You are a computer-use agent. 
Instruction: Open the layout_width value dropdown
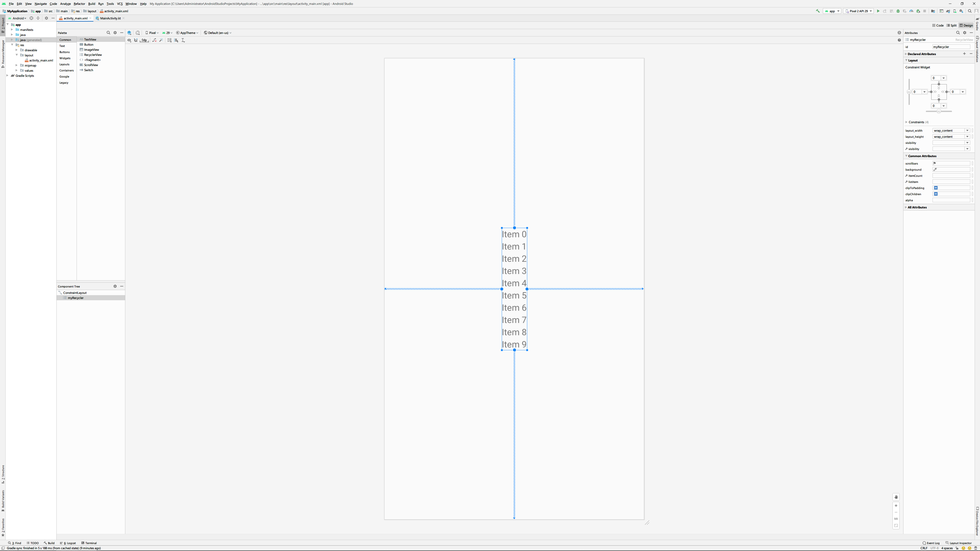coord(967,130)
